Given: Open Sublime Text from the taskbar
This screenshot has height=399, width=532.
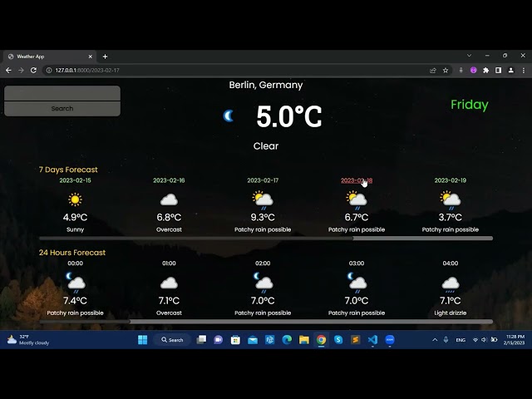Looking at the screenshot, I should pyautogui.click(x=355, y=340).
